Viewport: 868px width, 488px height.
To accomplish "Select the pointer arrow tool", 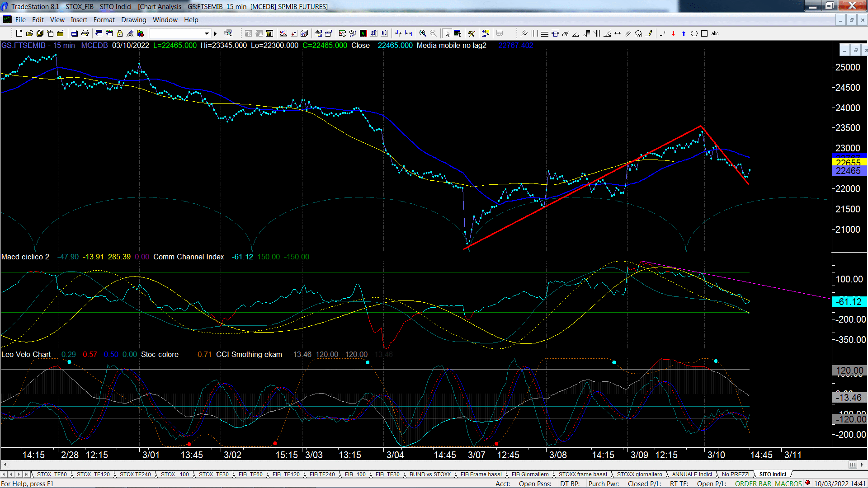I will click(x=447, y=33).
